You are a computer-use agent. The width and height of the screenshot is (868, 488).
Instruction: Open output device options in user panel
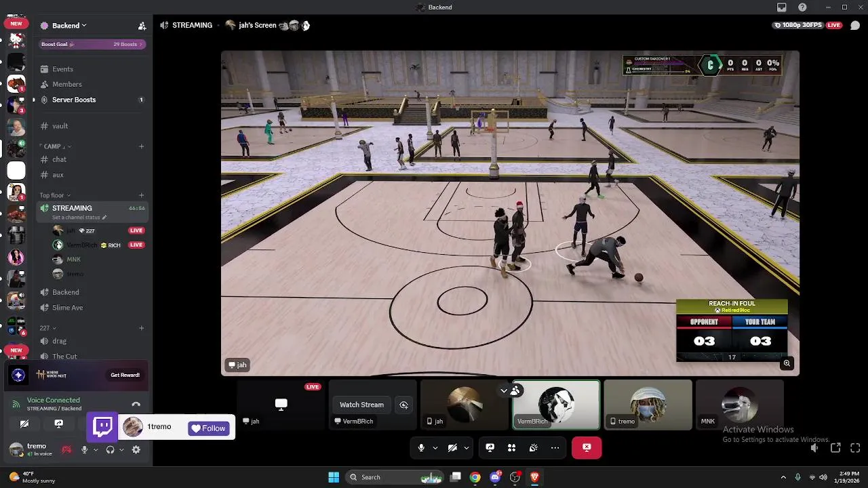121,449
